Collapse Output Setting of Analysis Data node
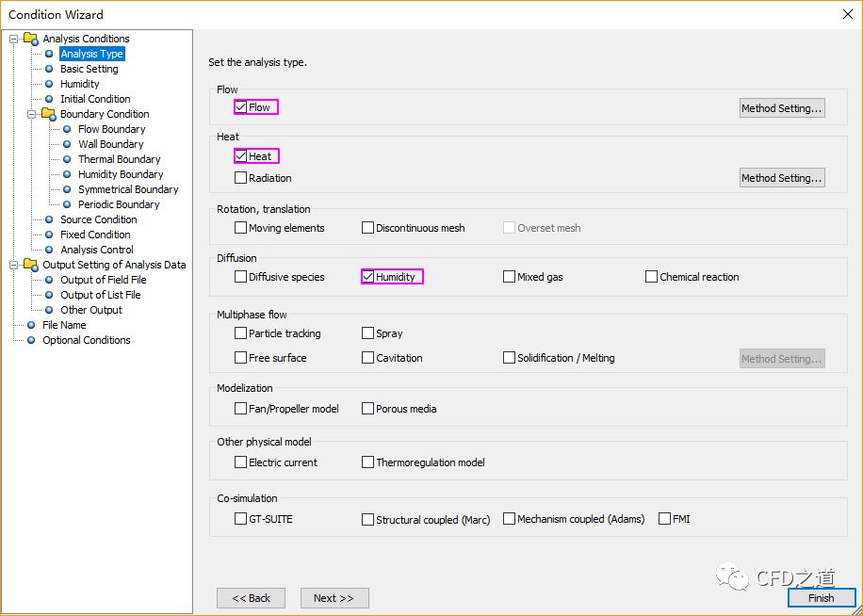The image size is (863, 616). pos(14,265)
